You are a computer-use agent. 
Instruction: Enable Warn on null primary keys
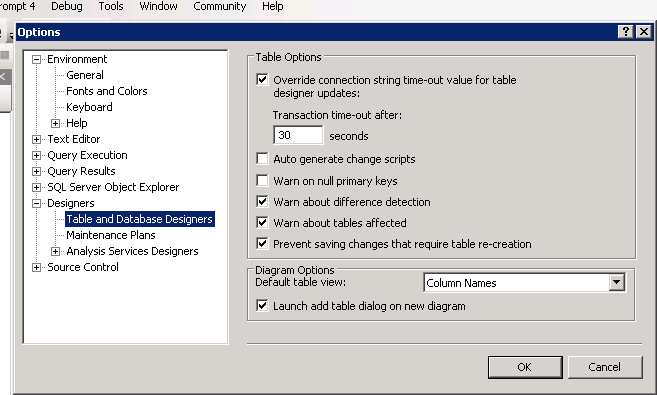click(262, 181)
